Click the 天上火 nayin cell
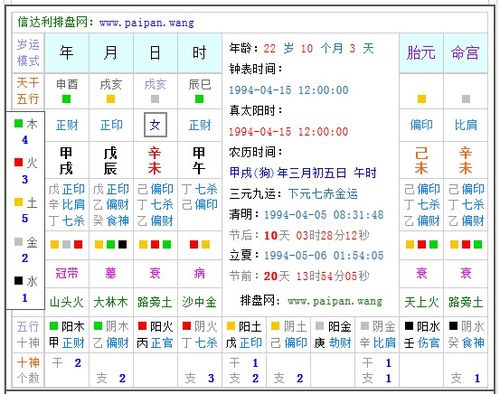This screenshot has width=500, height=394. [x=421, y=302]
